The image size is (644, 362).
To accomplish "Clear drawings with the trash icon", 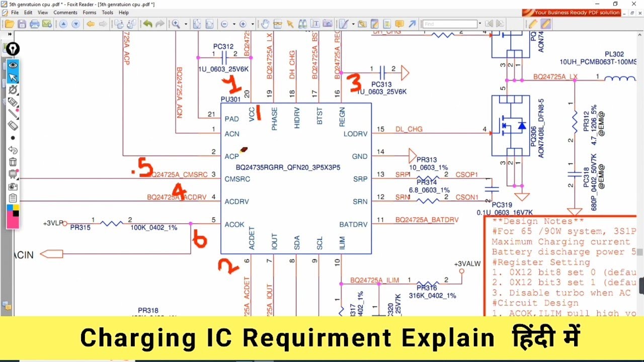I will point(13,162).
